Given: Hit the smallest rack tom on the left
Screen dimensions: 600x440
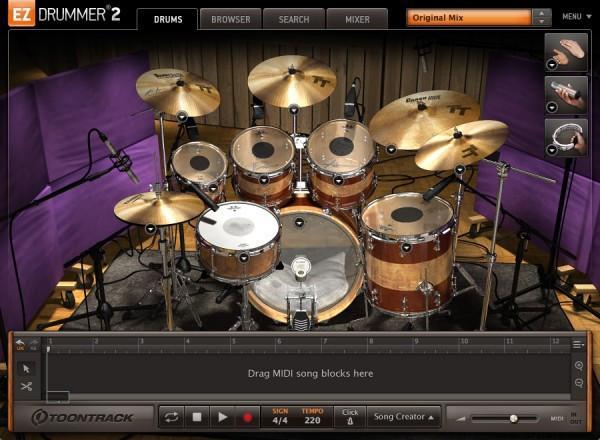Looking at the screenshot, I should tap(199, 163).
